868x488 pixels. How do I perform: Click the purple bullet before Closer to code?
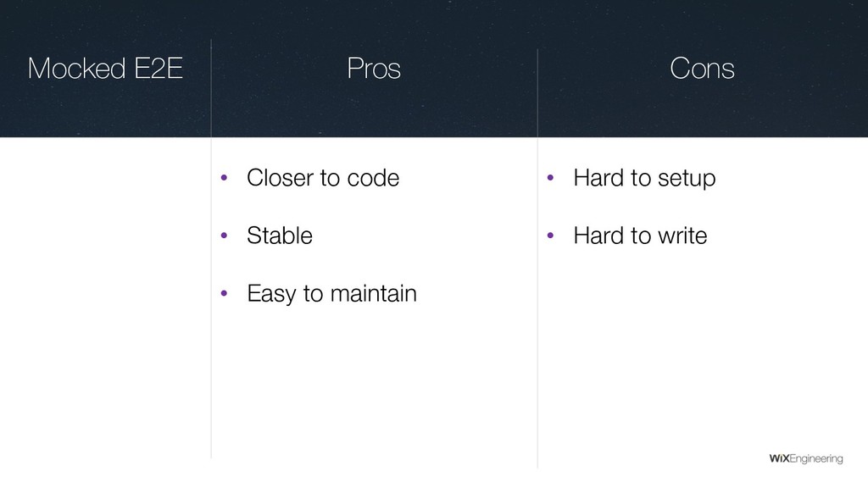(225, 178)
